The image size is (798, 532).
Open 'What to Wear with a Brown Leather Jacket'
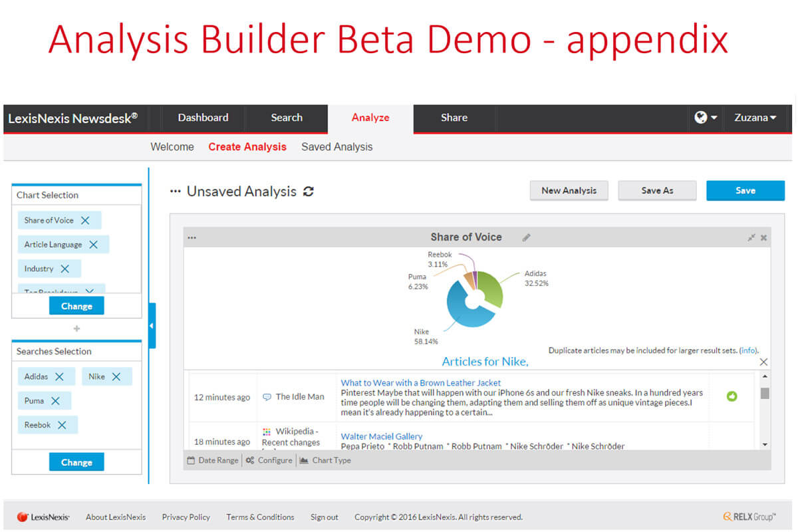tap(421, 382)
